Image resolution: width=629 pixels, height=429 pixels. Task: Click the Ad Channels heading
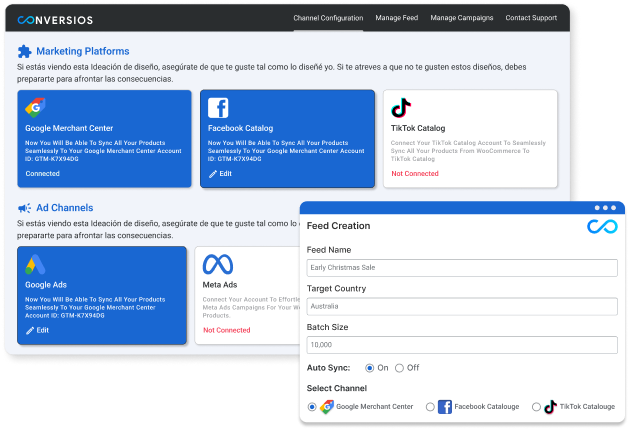pyautogui.click(x=65, y=208)
